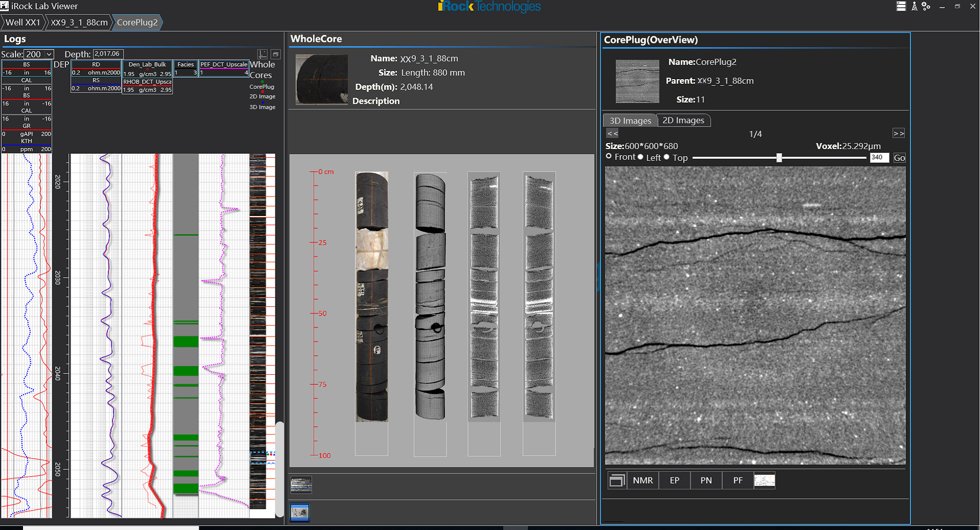Viewport: 980px width, 530px height.
Task: Click the PF button
Action: pyautogui.click(x=738, y=480)
